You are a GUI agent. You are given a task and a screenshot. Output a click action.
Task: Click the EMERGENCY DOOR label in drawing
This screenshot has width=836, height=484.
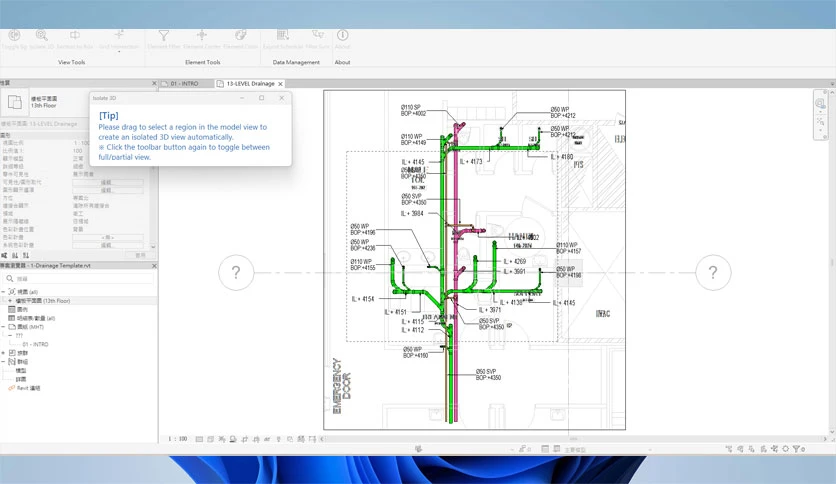[342, 386]
